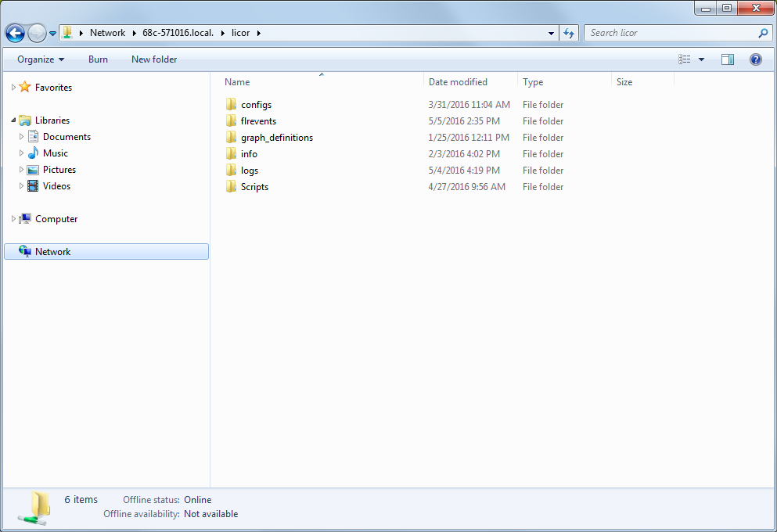This screenshot has height=532, width=777.
Task: Click the graph_definitions folder icon
Action: [x=231, y=137]
